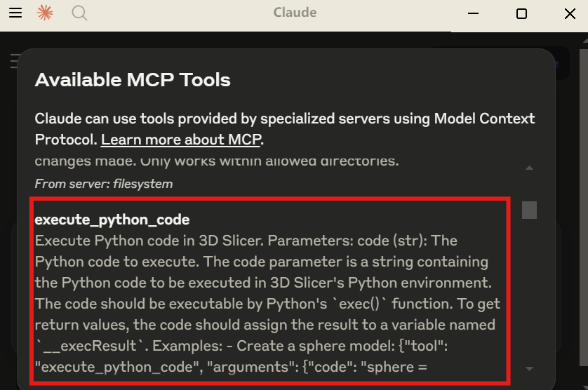Click the tool list scrollbar thumb

(529, 210)
